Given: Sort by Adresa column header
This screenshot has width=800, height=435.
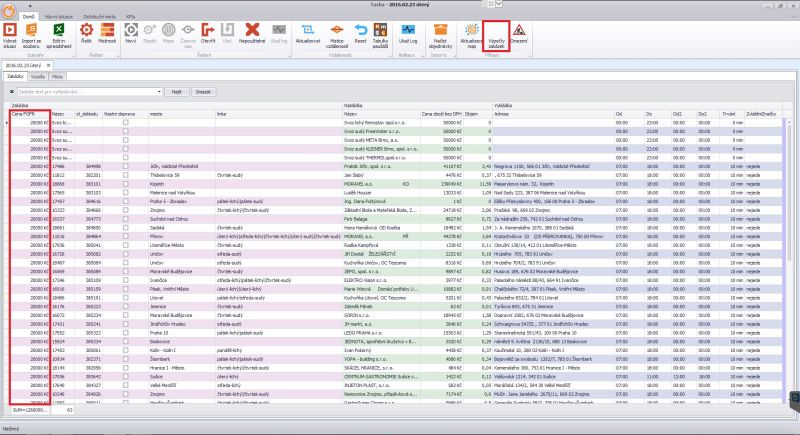Looking at the screenshot, I should click(x=553, y=114).
